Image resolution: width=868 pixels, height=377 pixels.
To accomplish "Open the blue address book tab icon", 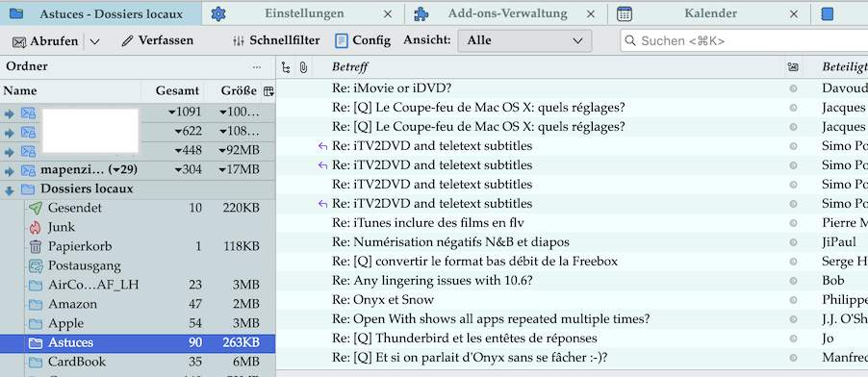I will (827, 13).
